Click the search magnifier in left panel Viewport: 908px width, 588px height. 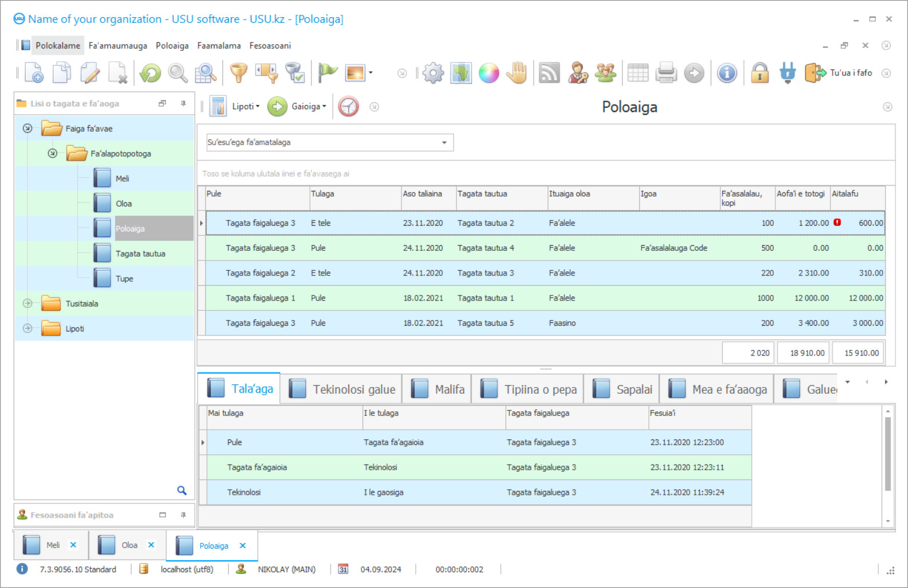(x=182, y=490)
